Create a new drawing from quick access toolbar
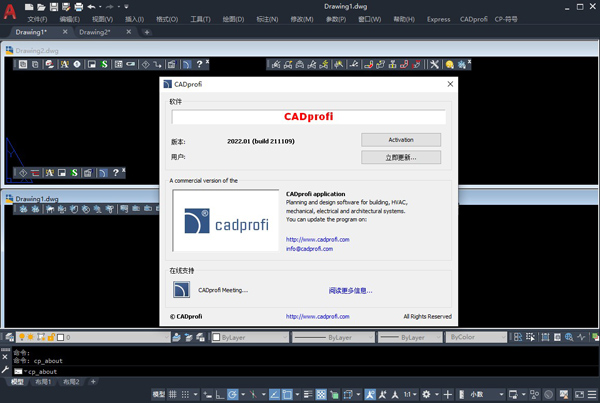Viewport: 600px width, 403px height. click(x=29, y=7)
